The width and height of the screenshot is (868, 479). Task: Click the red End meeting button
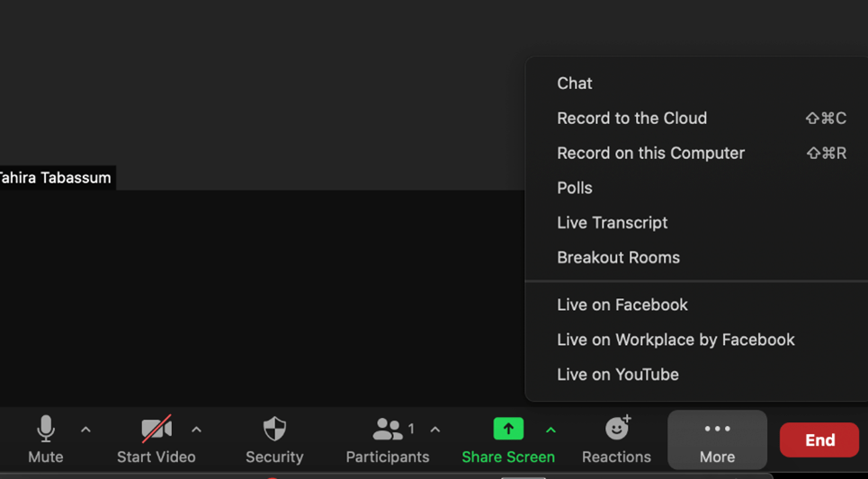[819, 439]
